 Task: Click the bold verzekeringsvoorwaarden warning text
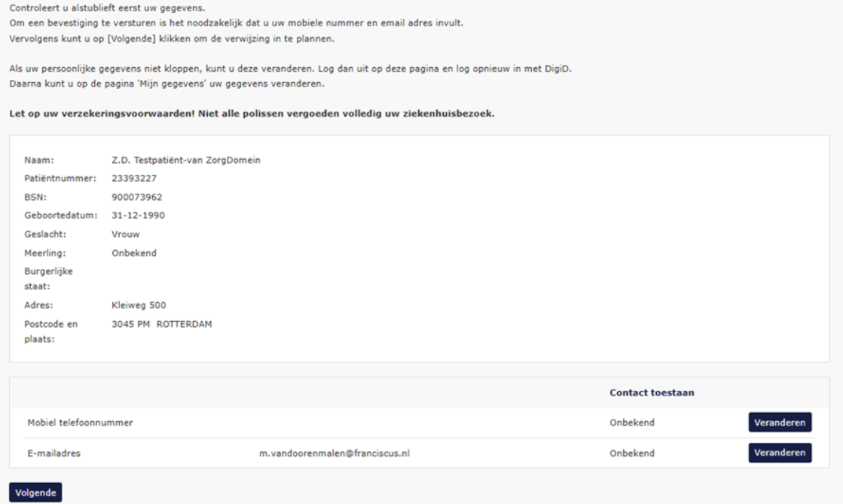(252, 114)
